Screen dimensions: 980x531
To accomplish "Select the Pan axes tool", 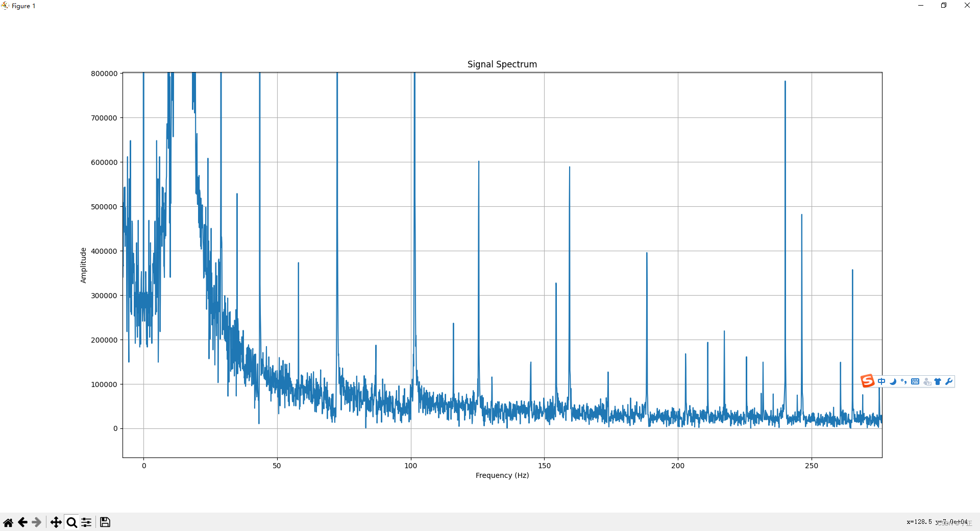I will [56, 522].
